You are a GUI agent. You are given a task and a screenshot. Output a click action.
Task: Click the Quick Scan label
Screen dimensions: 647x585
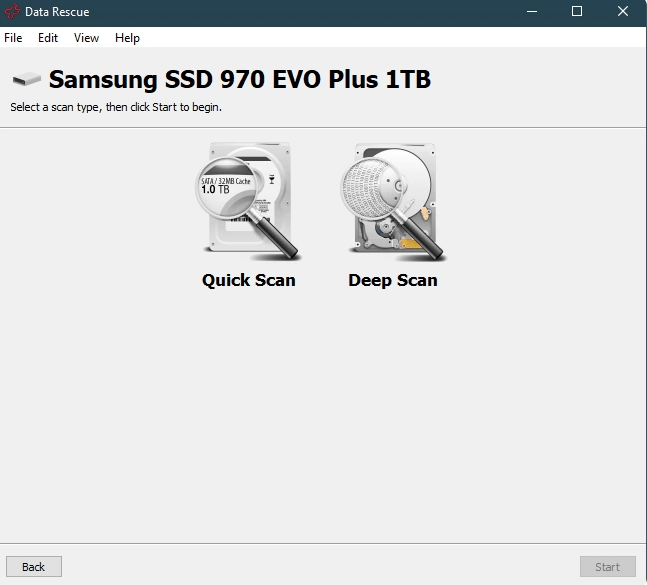point(248,280)
